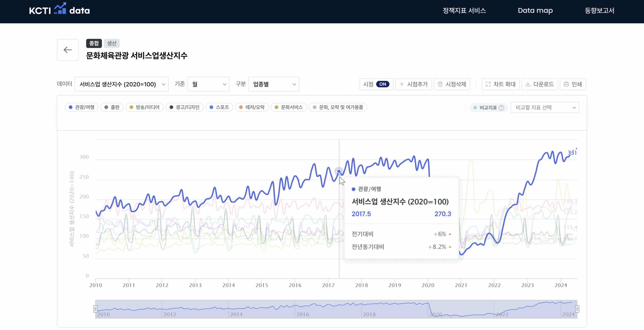The image size is (644, 330).
Task: Select the 생산 tag
Action: click(x=112, y=43)
